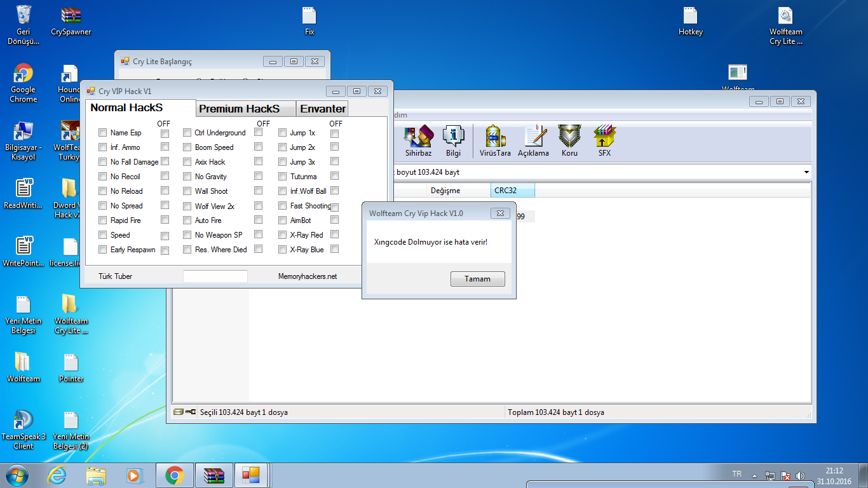Viewport: 868px width, 488px height.
Task: Expand the WinRAR address bar dropdown
Action: click(x=806, y=172)
